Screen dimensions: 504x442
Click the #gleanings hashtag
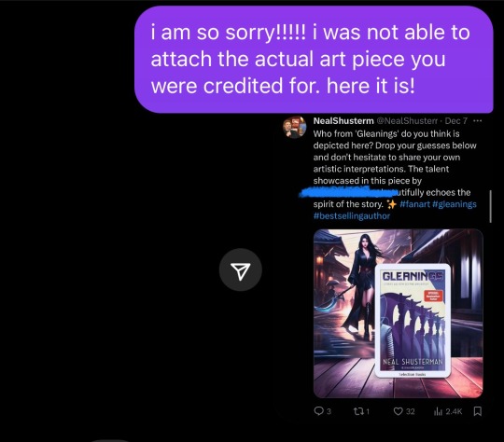455,204
